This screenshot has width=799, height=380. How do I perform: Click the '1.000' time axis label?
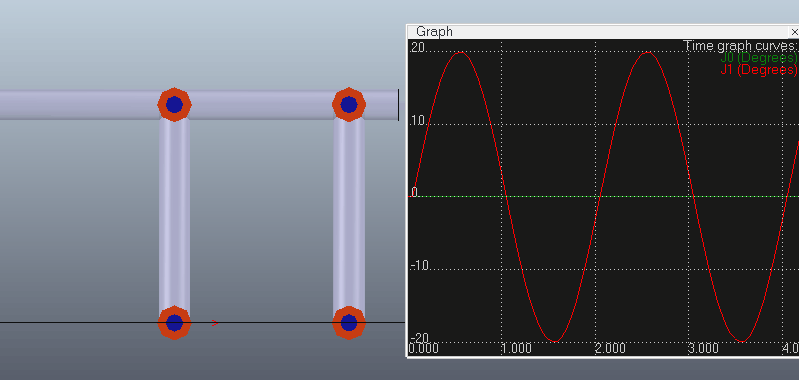(516, 348)
